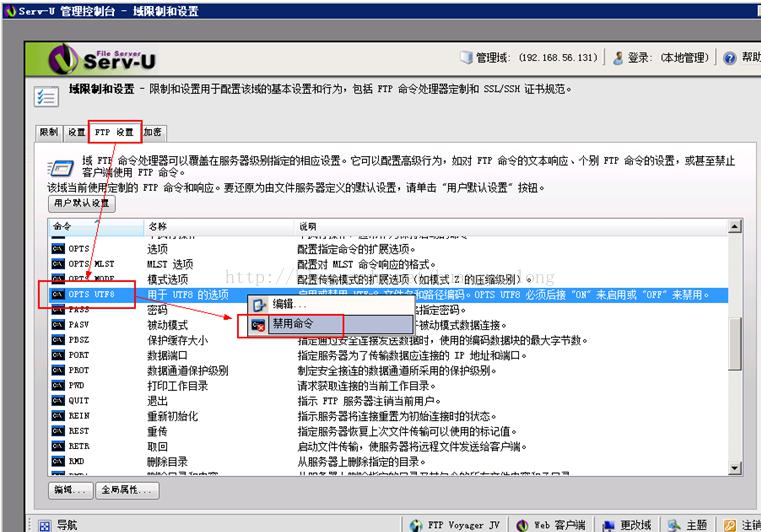Click the theme icon in bottom bar
Viewport: 761px width, 532px height.
[x=674, y=525]
